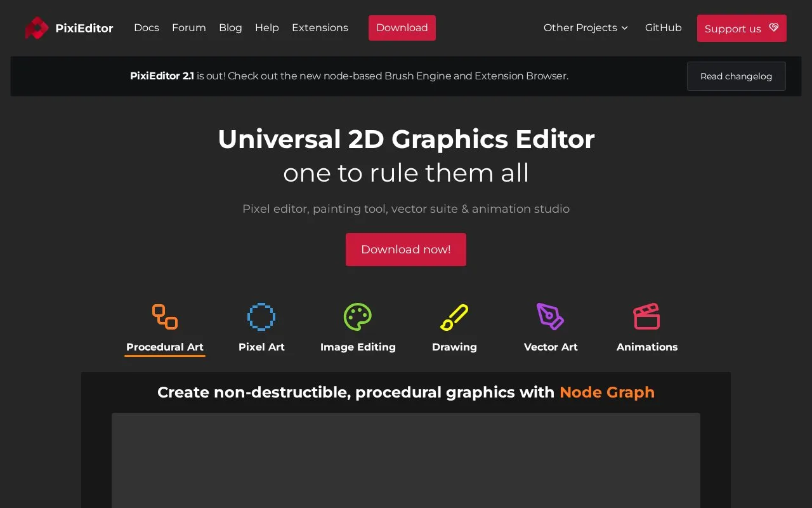Click the Procedural Art node icon
Viewport: 812px width, 508px height.
point(165,317)
